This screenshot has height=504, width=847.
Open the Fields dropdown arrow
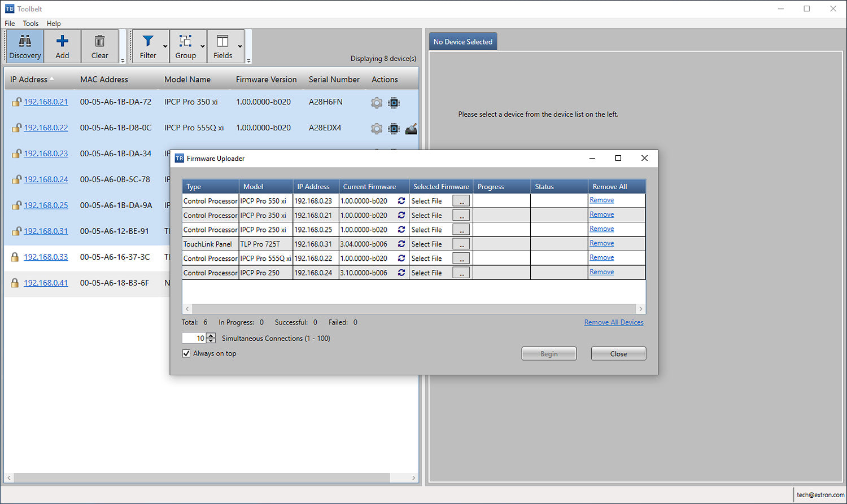(241, 46)
